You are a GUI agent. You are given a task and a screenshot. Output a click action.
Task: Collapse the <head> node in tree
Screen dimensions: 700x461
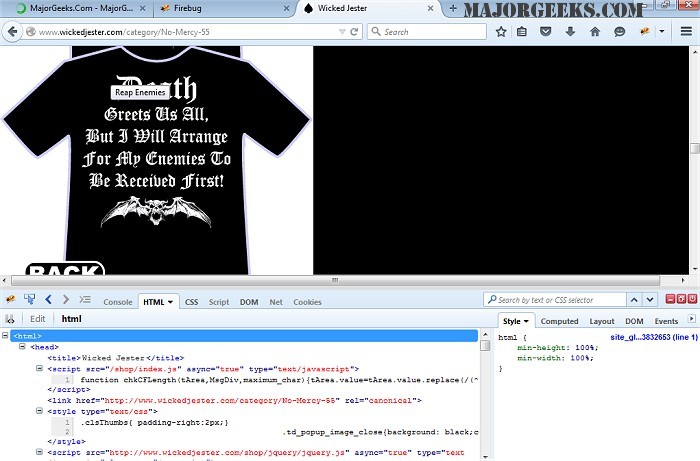(x=22, y=346)
